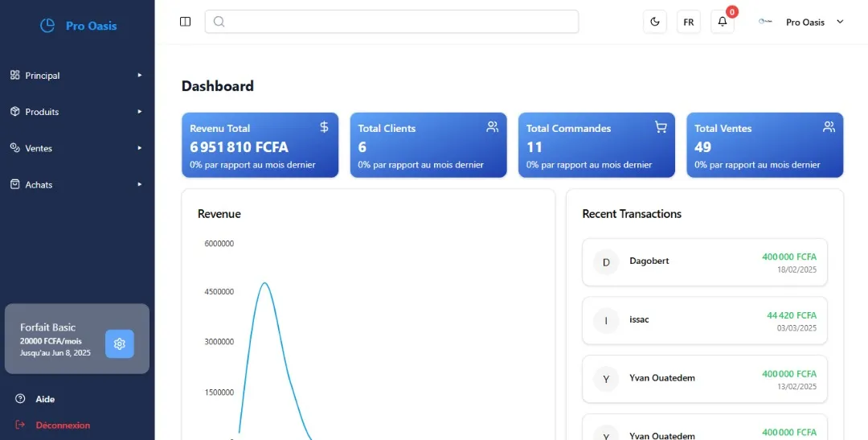This screenshot has height=440, width=868.
Task: Click the Forfait Basic plan title
Action: coord(47,327)
